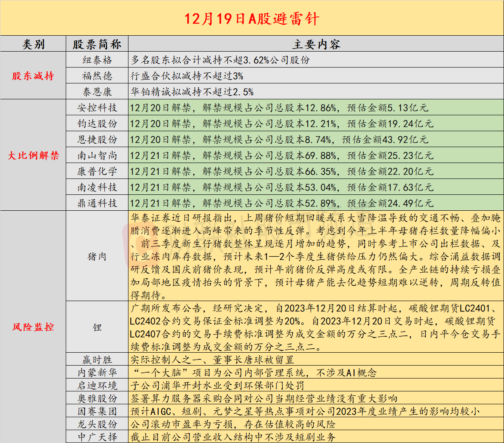Click the 猪肉 cell
Screen dimensions: 504x443
97,256
